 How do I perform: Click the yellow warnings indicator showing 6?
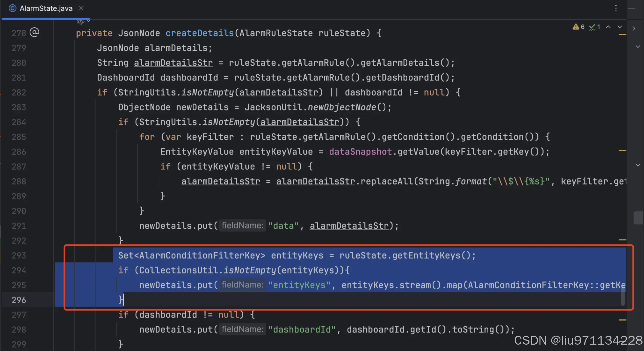pyautogui.click(x=578, y=27)
